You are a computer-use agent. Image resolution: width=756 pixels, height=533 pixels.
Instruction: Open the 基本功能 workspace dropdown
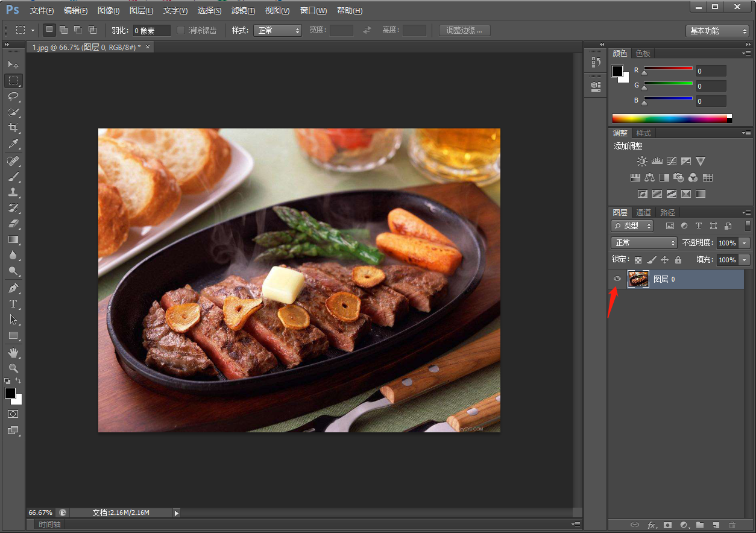click(717, 31)
